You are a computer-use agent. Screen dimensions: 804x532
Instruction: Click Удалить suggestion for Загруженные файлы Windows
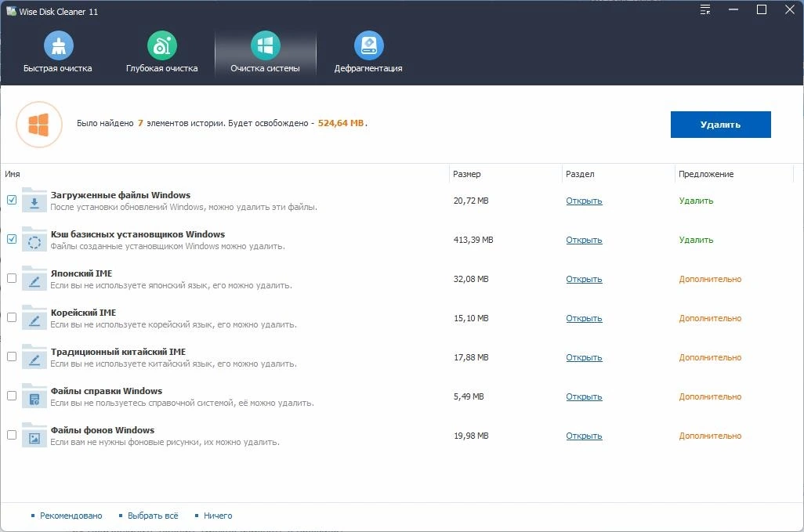[x=697, y=201]
